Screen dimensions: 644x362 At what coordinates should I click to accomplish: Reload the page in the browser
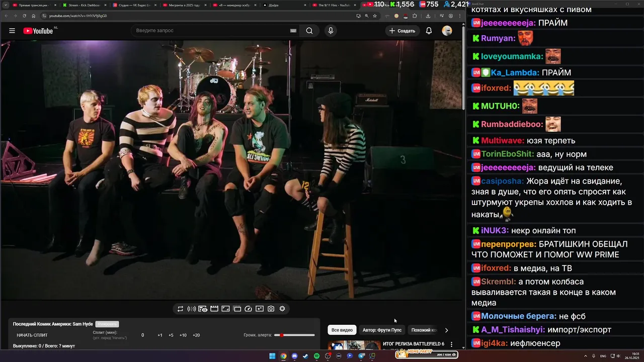click(x=24, y=16)
